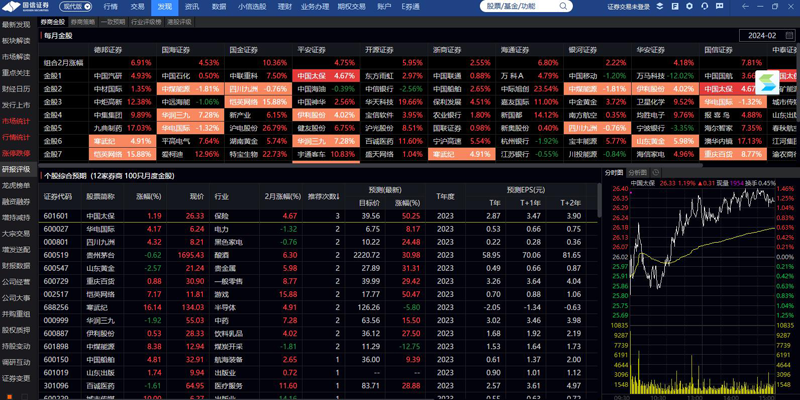Screen dimensions: 800x400
Task: Switch to the 一致预期 tab
Action: [113, 22]
